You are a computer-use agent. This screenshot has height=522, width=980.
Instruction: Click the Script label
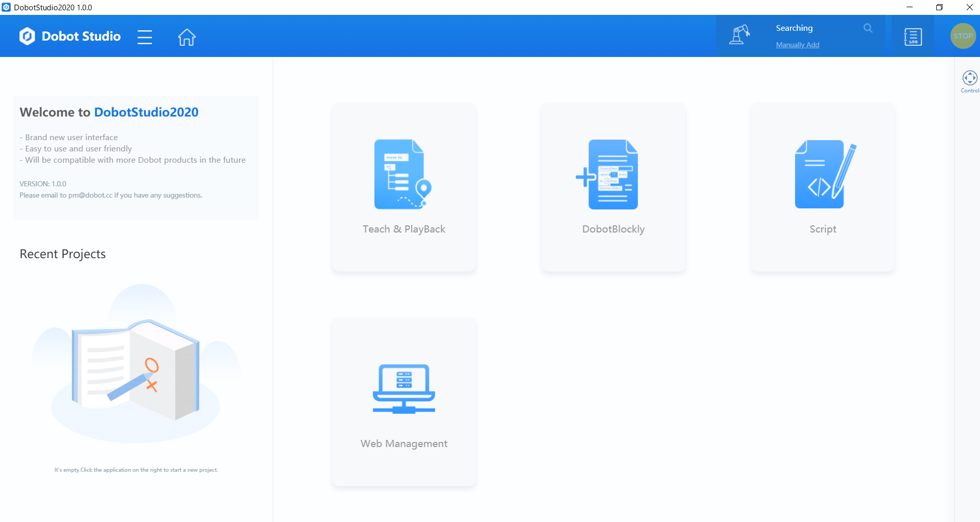(x=823, y=229)
